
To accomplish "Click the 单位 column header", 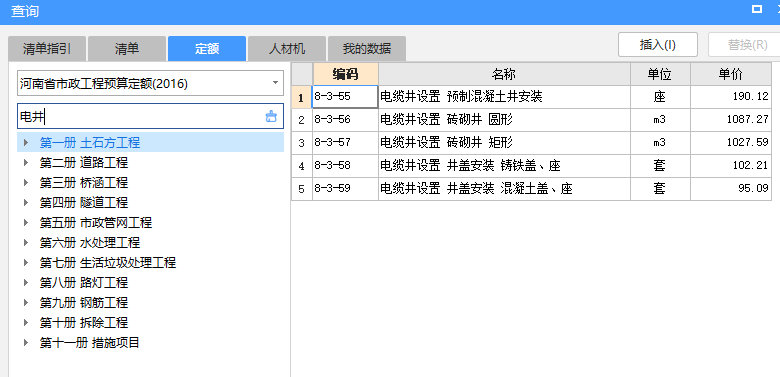I will tap(660, 74).
